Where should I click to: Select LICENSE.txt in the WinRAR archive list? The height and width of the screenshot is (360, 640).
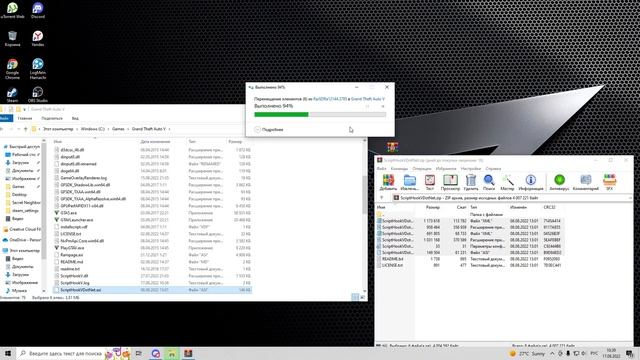(x=392, y=265)
